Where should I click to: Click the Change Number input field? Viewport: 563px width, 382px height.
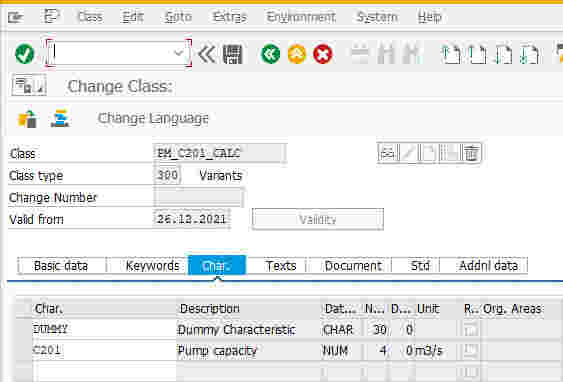(199, 197)
